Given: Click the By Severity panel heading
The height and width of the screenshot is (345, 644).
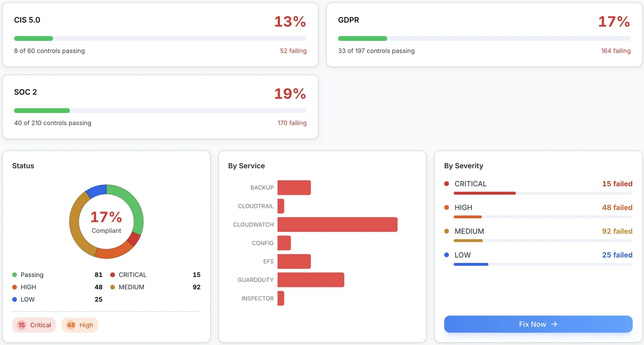Looking at the screenshot, I should point(464,166).
